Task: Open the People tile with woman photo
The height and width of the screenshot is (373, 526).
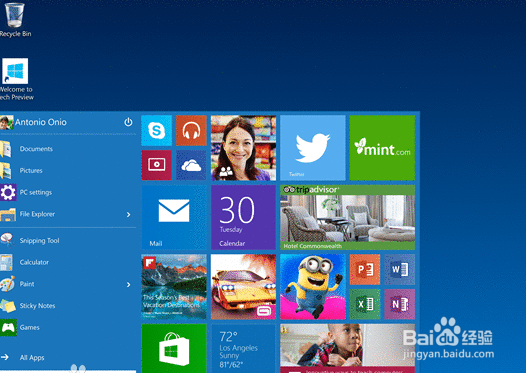Action: [x=244, y=148]
